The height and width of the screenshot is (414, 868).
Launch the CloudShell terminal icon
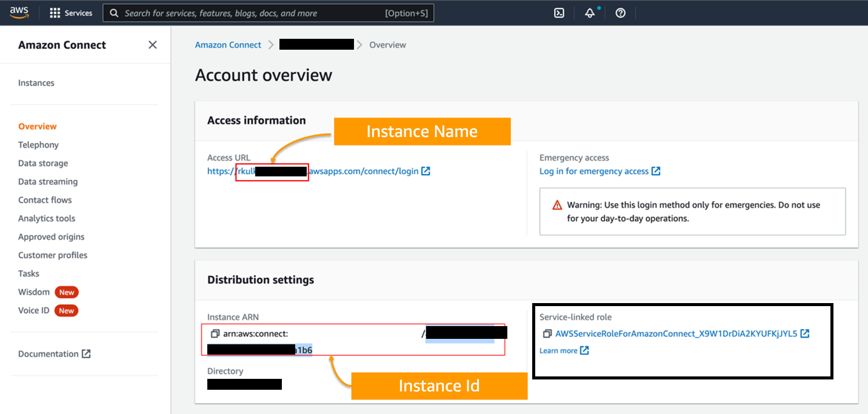pos(559,13)
